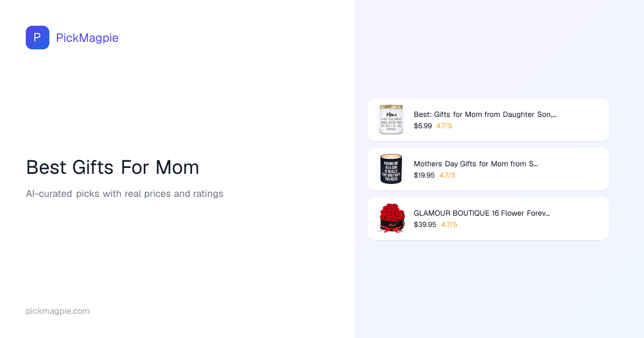The width and height of the screenshot is (644, 338).
Task: Click the $19.95 price
Action: (425, 175)
